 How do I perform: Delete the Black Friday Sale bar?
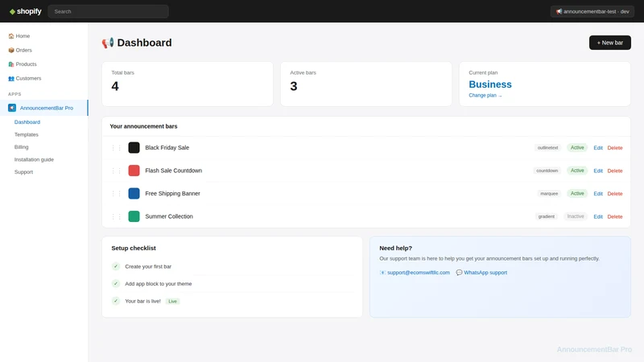(615, 148)
